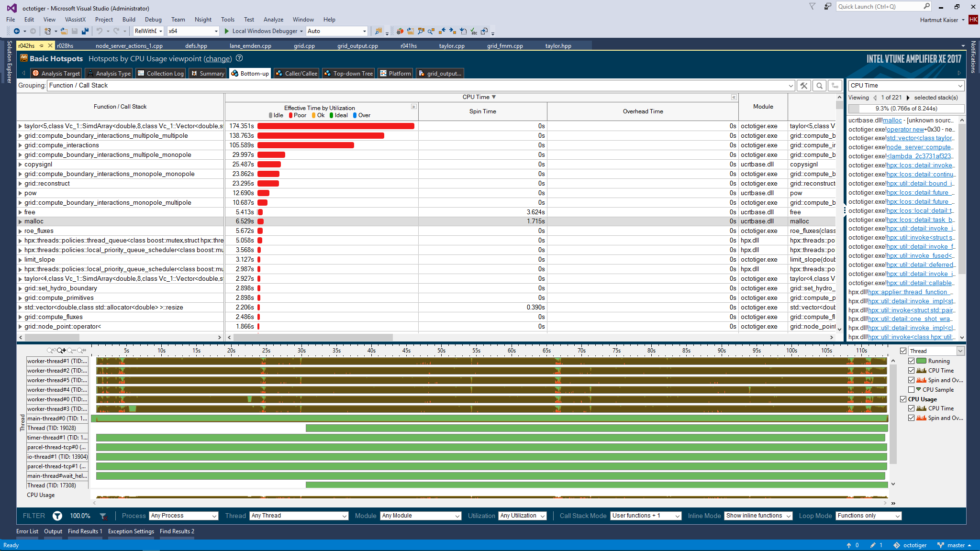Switch to the Top-down Tree tab

click(x=348, y=73)
